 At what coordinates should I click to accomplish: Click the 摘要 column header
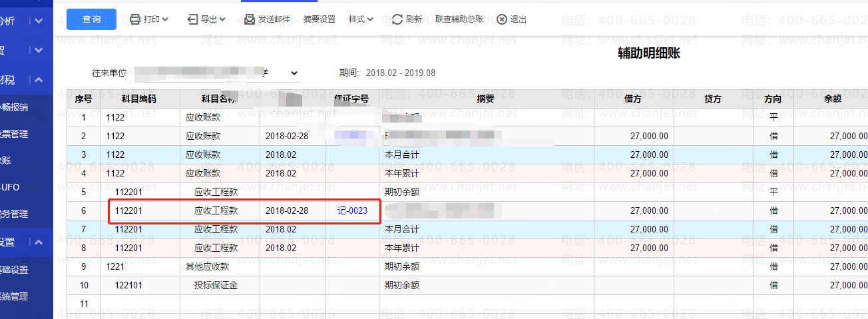(x=486, y=99)
